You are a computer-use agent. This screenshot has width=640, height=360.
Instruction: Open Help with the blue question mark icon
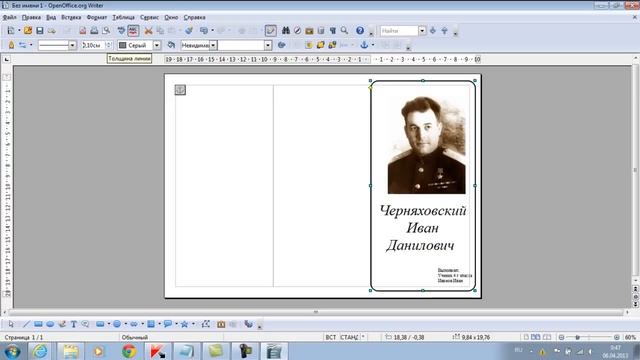click(360, 31)
